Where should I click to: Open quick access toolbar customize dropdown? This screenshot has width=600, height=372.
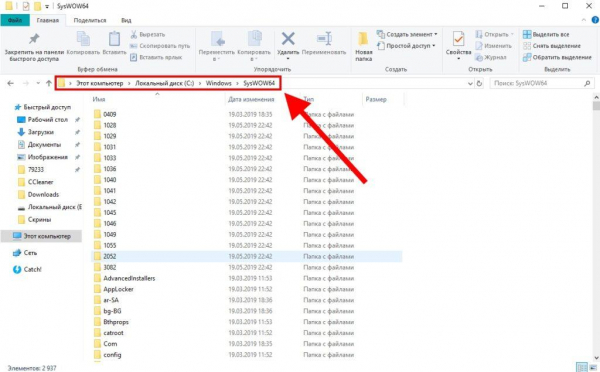[47, 7]
